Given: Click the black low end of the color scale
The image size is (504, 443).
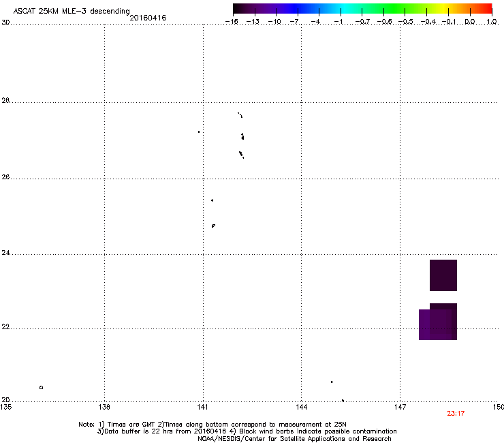Looking at the screenshot, I should (238, 9).
